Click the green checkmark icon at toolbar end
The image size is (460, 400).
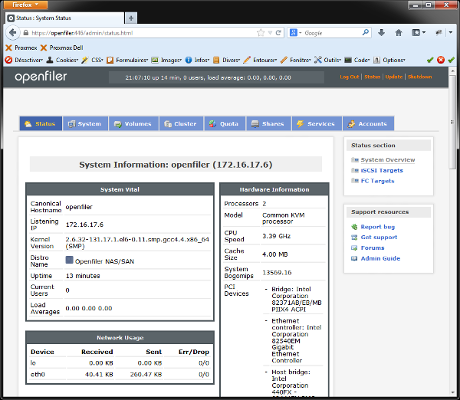click(x=451, y=60)
